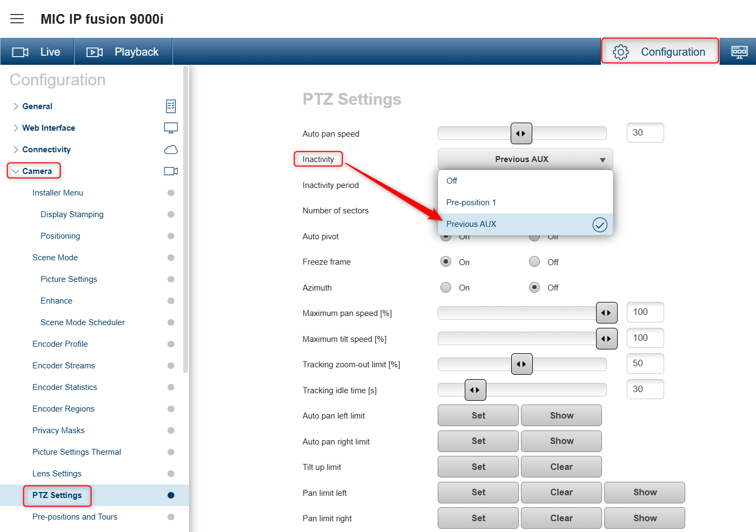Clear the Pan limit right

[x=561, y=518]
